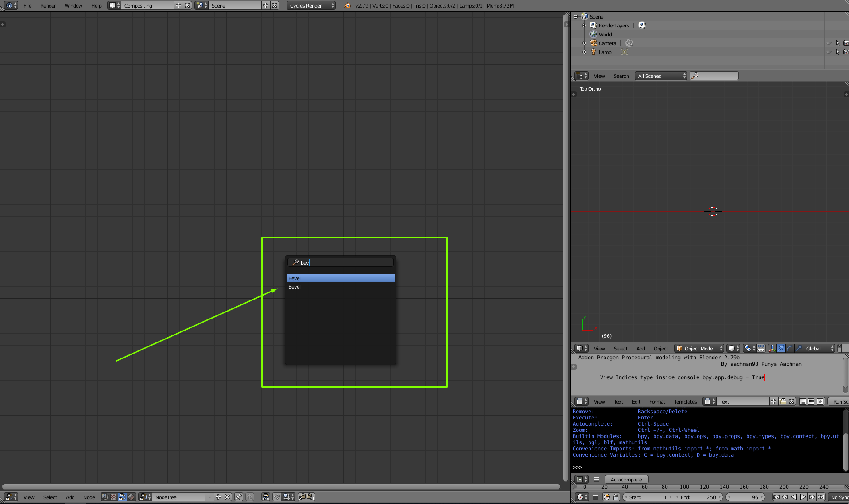Enable the scale manipulator

(x=799, y=349)
